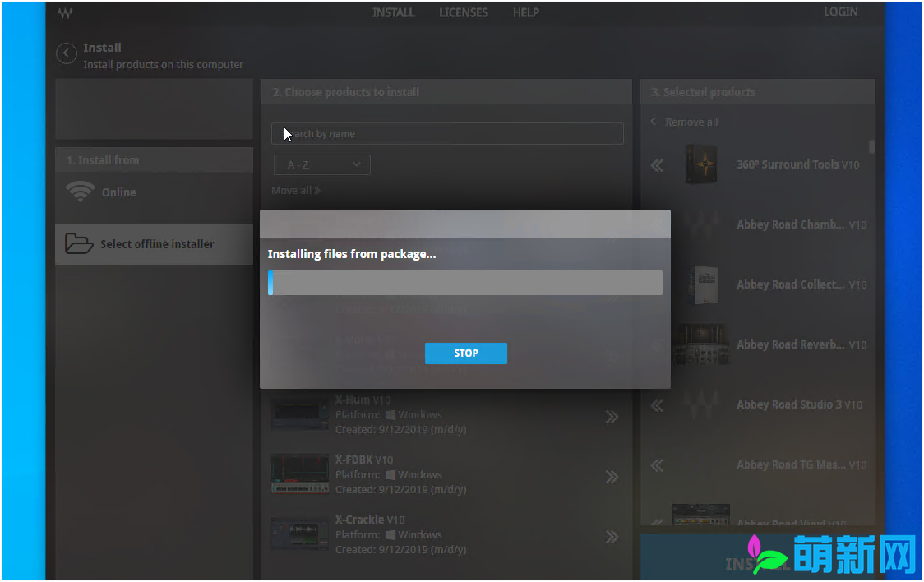This screenshot has height=582, width=924.
Task: Choose Select offline installer
Action: [154, 244]
